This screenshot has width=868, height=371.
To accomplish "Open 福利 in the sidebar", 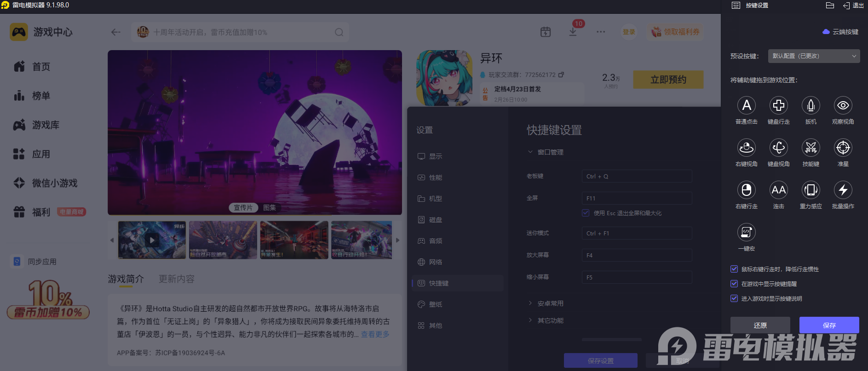I will (32, 212).
